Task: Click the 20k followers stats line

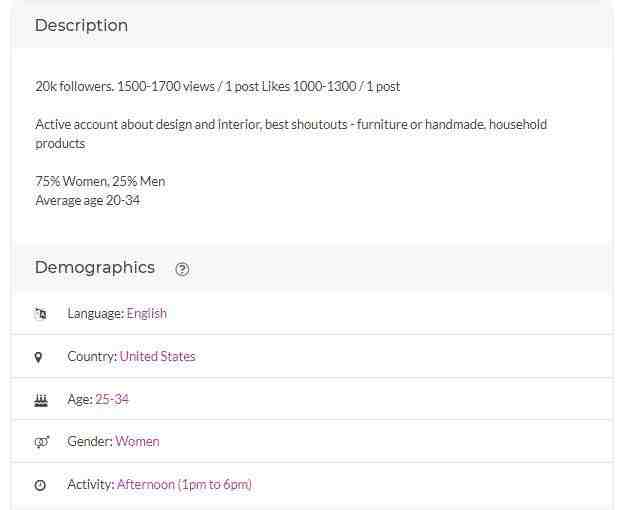Action: (218, 86)
